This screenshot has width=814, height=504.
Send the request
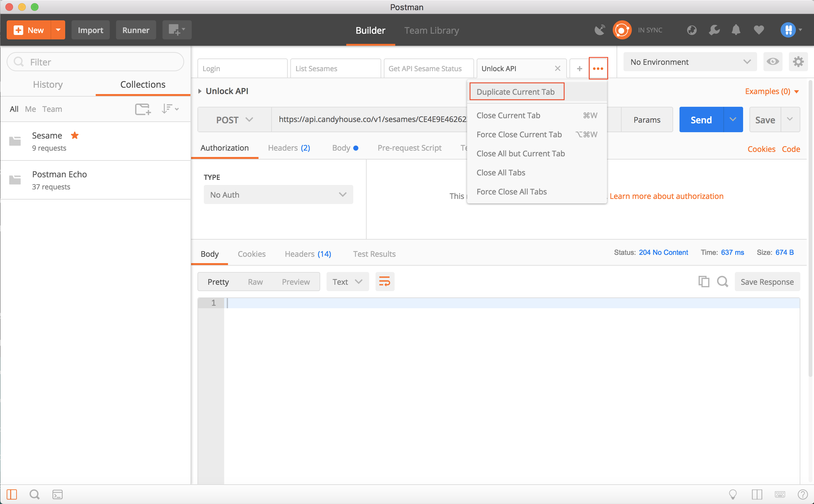coord(701,120)
